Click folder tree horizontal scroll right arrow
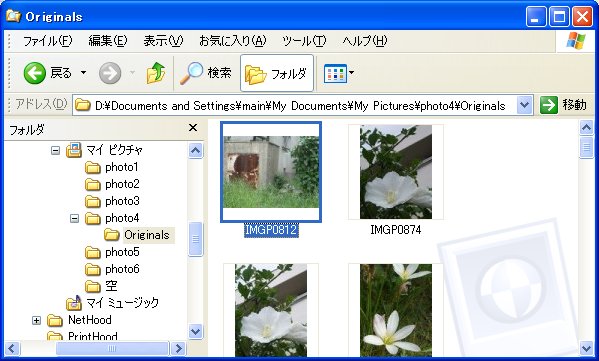 pyautogui.click(x=178, y=348)
